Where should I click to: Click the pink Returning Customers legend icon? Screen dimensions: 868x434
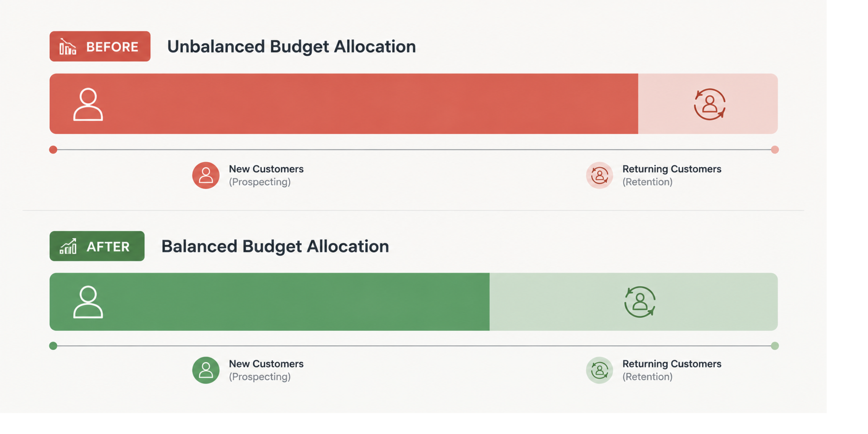point(599,175)
